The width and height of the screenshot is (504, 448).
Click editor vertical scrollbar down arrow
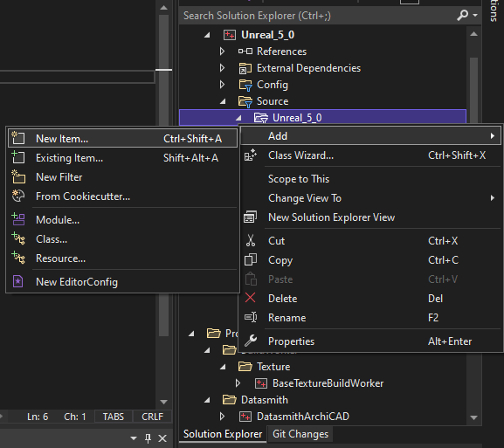(163, 402)
